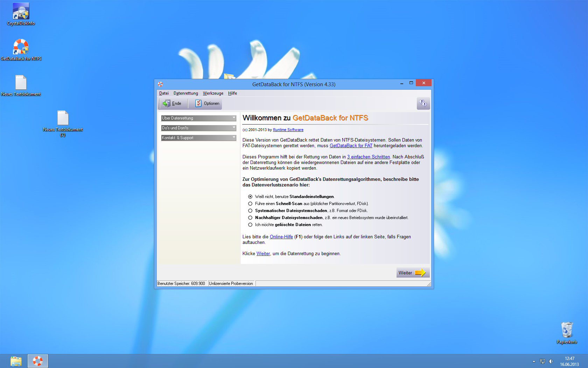
Task: Open Optionen from the toolbar
Action: [x=208, y=103]
